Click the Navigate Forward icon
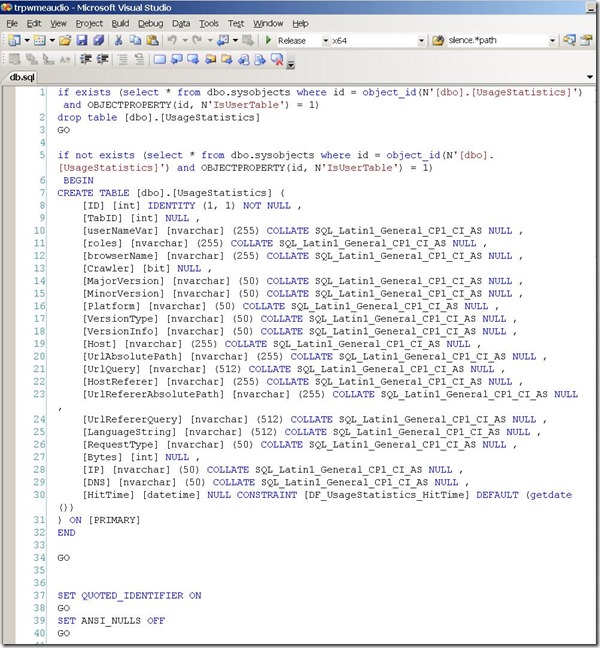The width and height of the screenshot is (600, 648). pos(248,40)
